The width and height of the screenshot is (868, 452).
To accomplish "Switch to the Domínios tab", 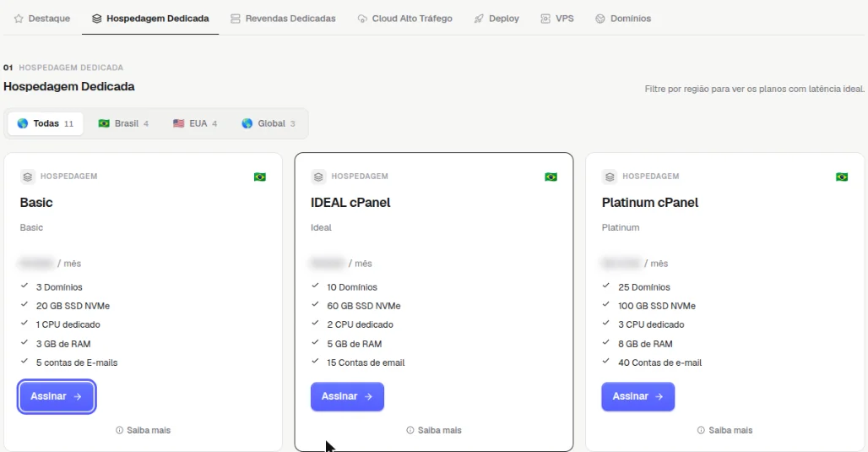I will (x=623, y=19).
